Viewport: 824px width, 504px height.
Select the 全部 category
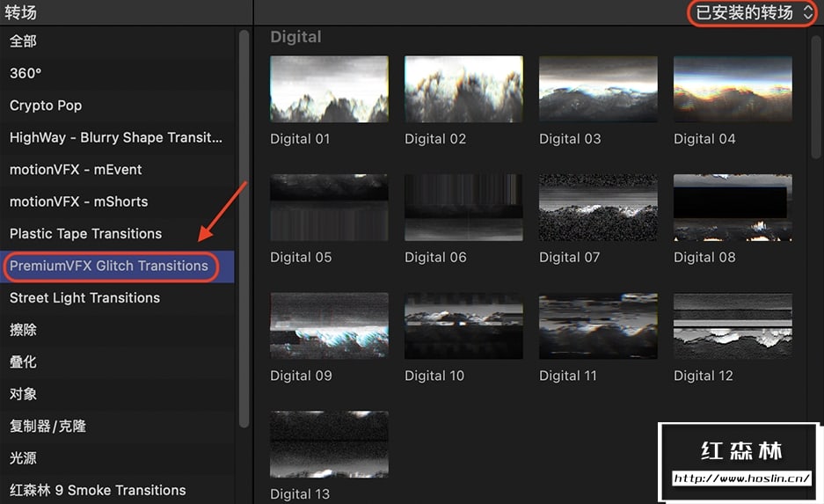pyautogui.click(x=117, y=41)
